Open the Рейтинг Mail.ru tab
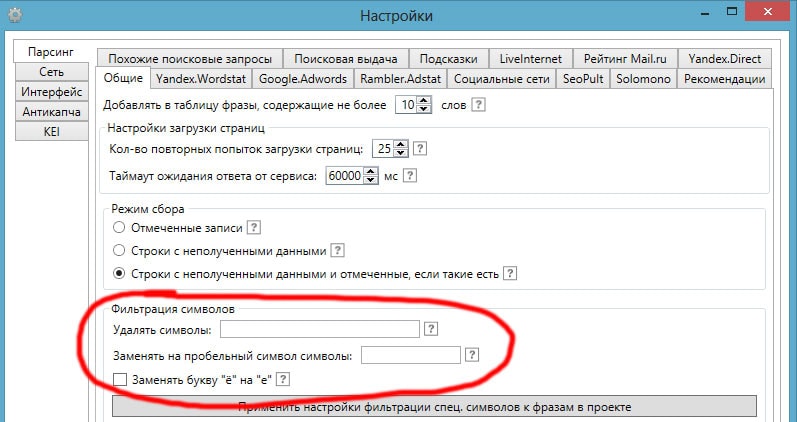This screenshot has height=422, width=797. 626,58
